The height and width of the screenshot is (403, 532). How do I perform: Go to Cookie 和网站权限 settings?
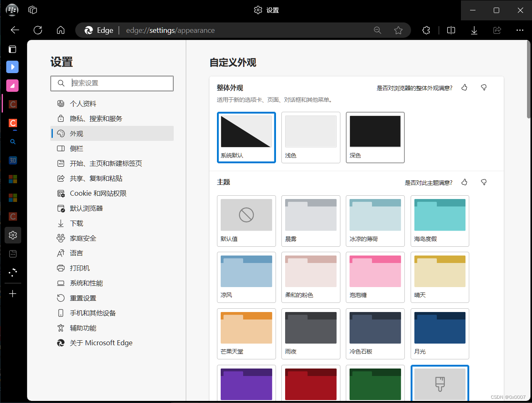click(112, 193)
